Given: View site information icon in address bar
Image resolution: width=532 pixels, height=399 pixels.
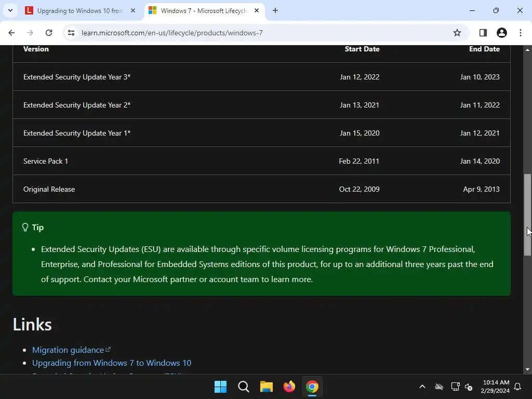Looking at the screenshot, I should pyautogui.click(x=71, y=33).
